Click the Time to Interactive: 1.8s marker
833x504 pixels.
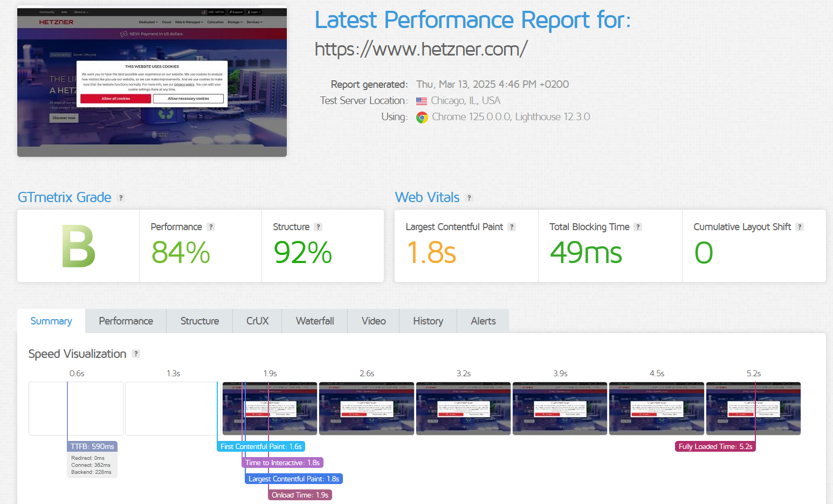283,462
